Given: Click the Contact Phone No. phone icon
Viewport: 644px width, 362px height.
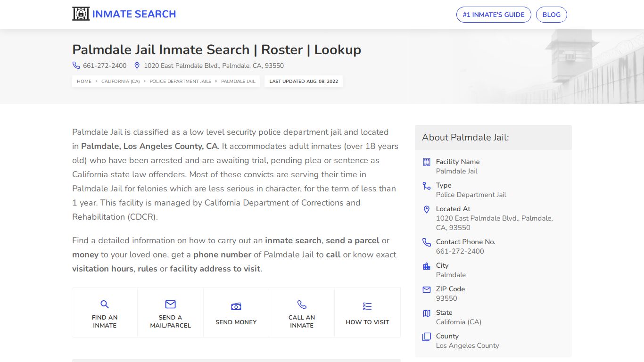Looking at the screenshot, I should [x=427, y=242].
